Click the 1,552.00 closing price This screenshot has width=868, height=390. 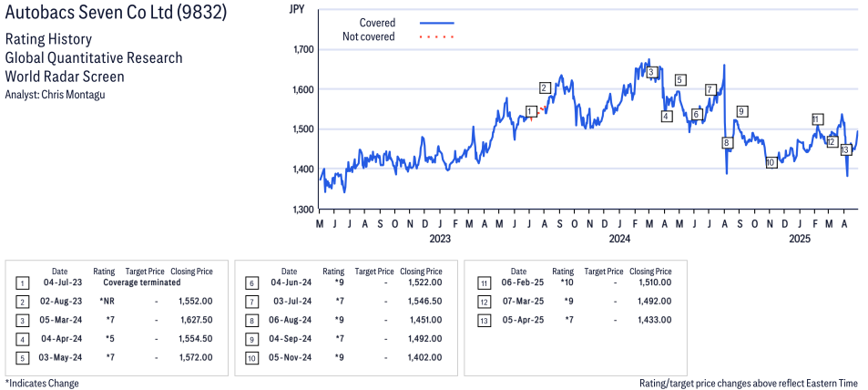tap(196, 302)
